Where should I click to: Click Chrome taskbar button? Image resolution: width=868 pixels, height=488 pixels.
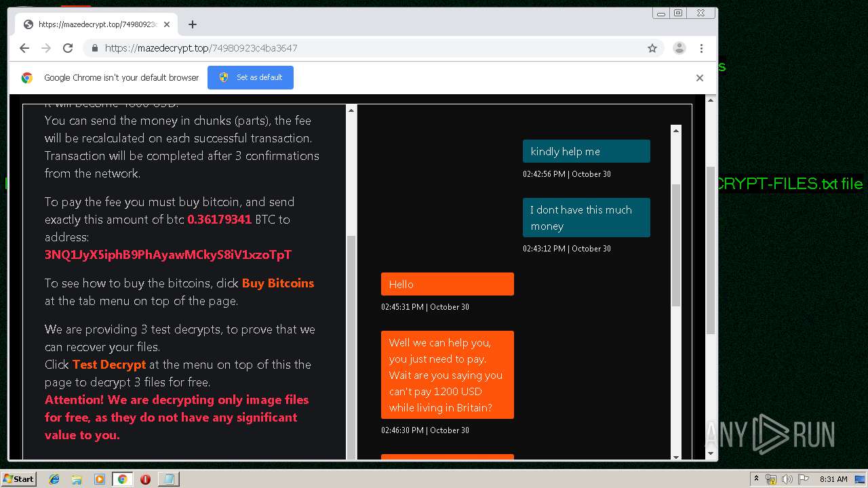coord(123,479)
